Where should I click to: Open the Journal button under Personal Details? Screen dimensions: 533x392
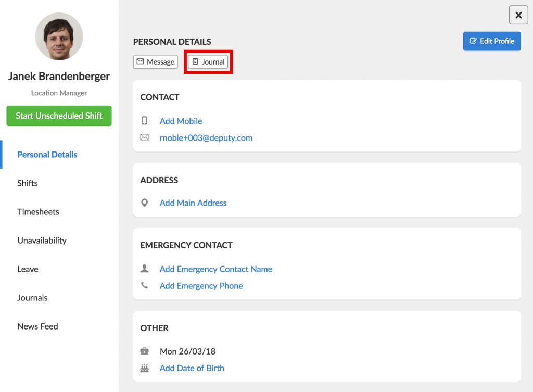coord(208,62)
